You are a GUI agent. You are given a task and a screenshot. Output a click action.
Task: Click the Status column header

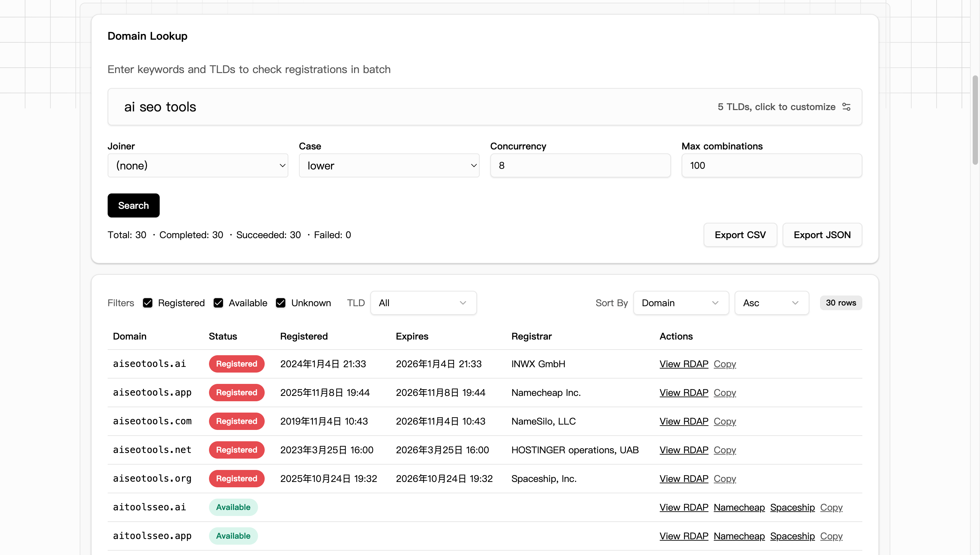pos(223,336)
